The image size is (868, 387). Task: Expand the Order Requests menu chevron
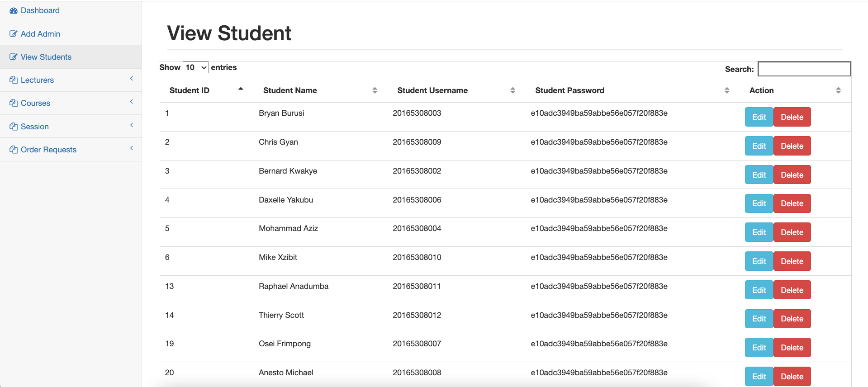click(132, 148)
